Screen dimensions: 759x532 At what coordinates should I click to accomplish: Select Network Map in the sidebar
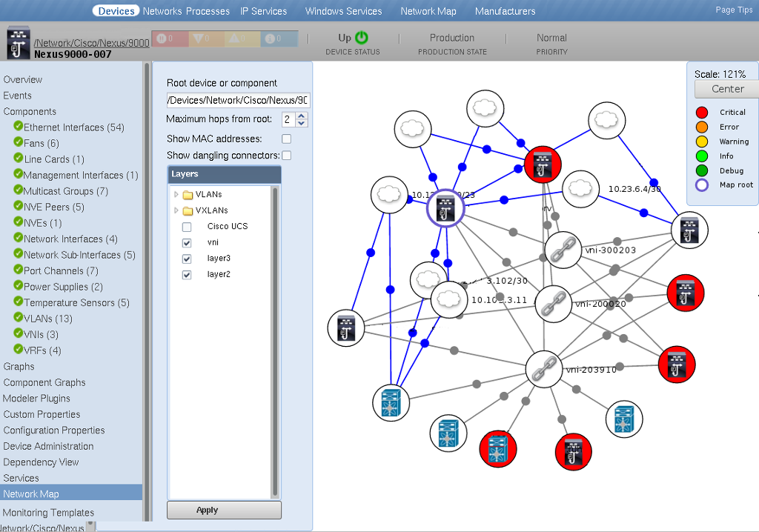(x=71, y=493)
